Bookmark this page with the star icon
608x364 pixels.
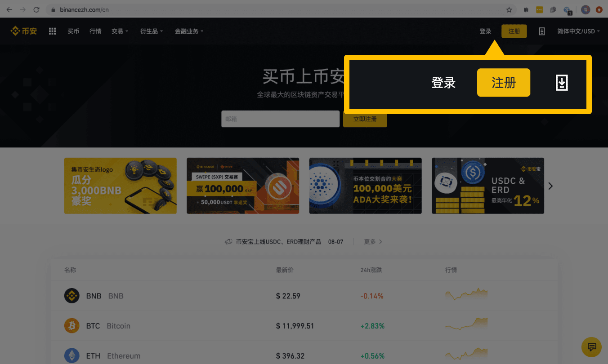click(509, 9)
